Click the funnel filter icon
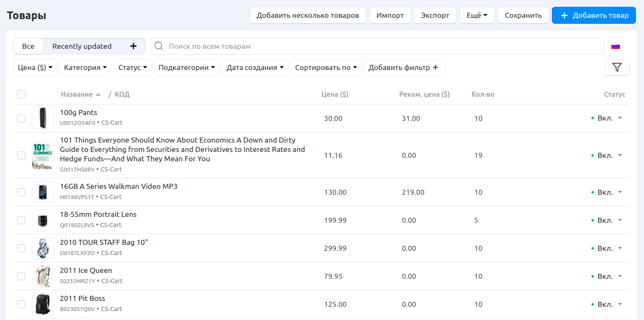The width and height of the screenshot is (644, 320). pyautogui.click(x=617, y=67)
